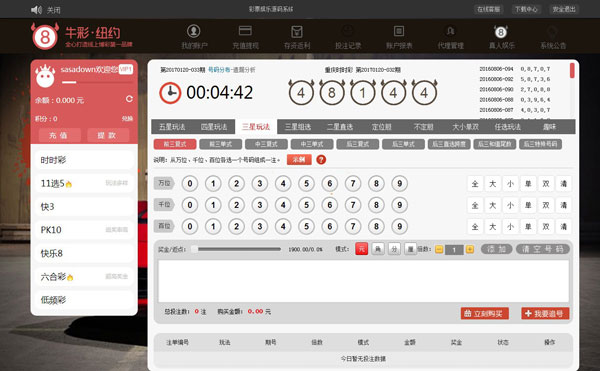This screenshot has height=371, width=600.
Task: Select number 5 in the 百位 row
Action: [307, 226]
